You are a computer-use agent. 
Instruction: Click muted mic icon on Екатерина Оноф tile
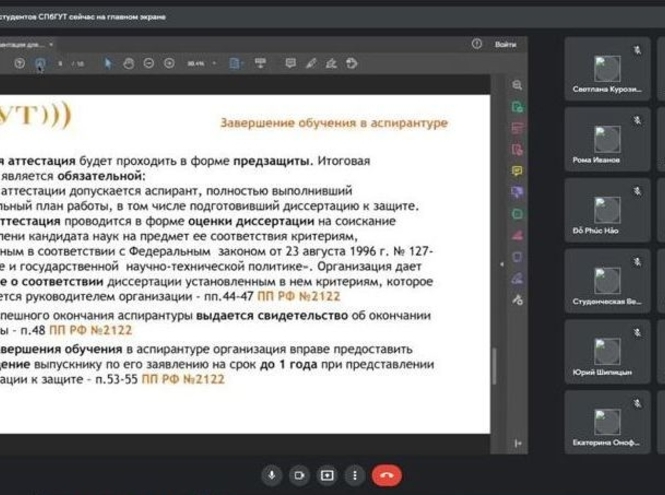[637, 404]
